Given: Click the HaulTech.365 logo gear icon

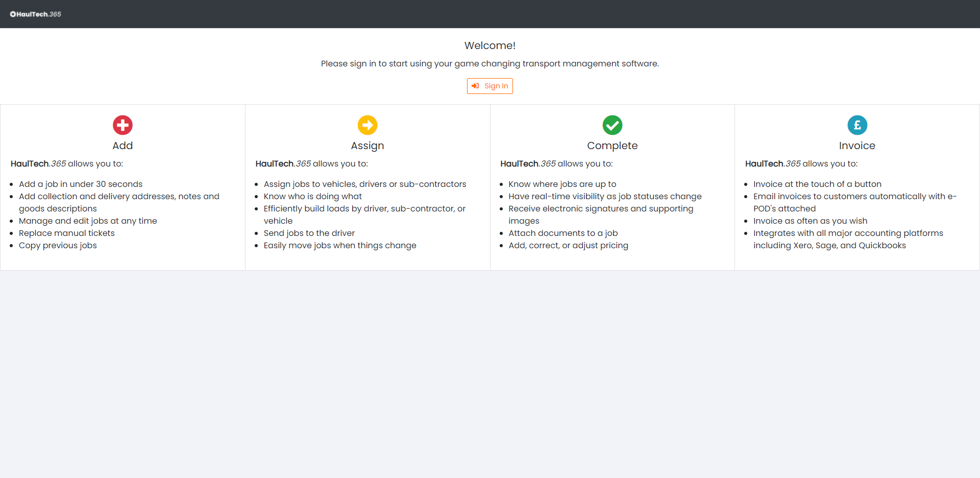Looking at the screenshot, I should [12, 14].
